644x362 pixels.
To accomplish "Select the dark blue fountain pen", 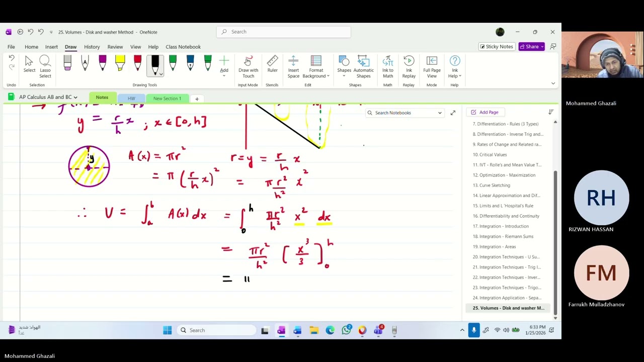I will click(190, 63).
